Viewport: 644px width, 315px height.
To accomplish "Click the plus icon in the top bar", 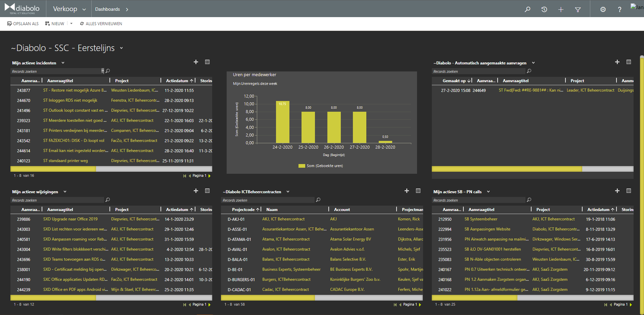I will pyautogui.click(x=561, y=9).
